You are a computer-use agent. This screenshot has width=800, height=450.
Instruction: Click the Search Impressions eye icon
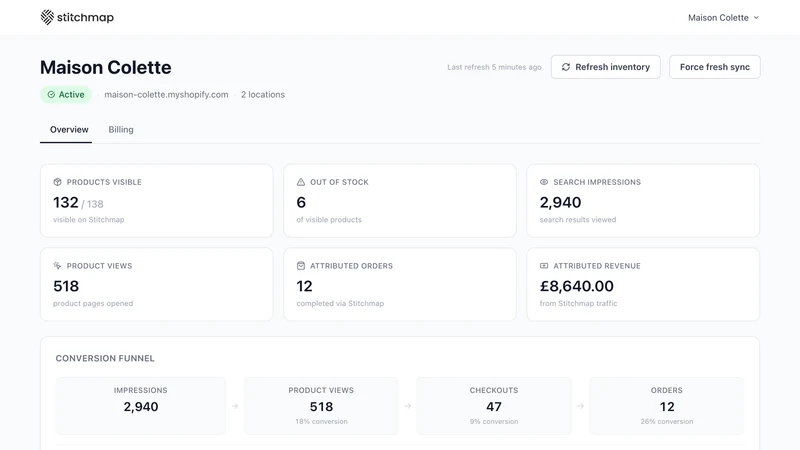pos(544,182)
